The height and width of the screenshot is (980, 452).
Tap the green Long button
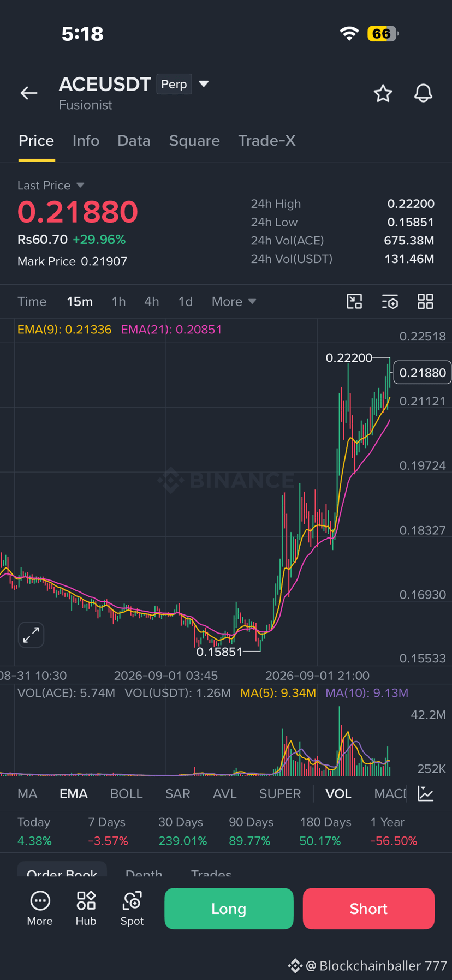(229, 909)
